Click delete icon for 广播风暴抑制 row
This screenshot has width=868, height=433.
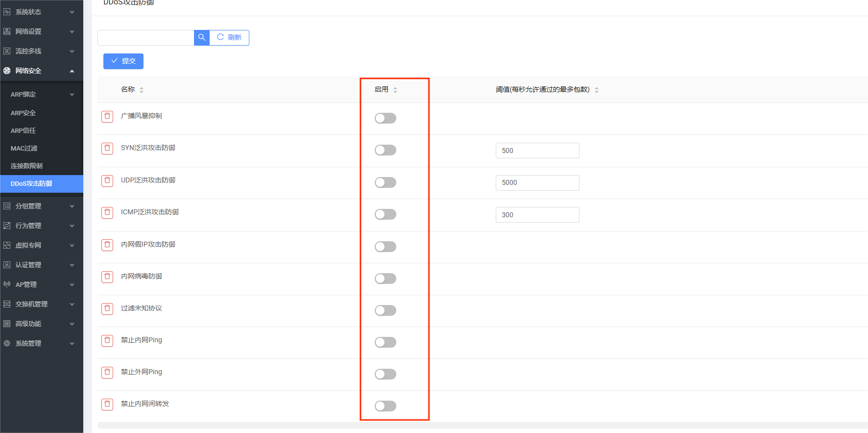[107, 116]
